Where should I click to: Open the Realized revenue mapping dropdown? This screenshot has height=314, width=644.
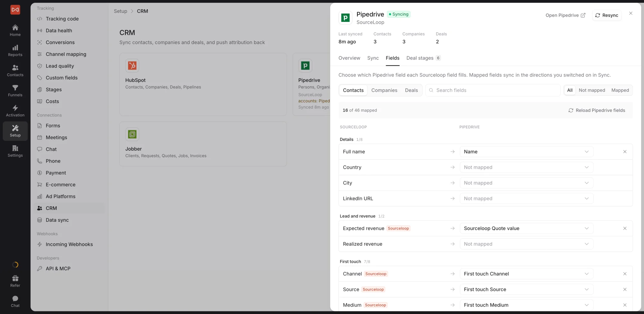click(x=526, y=244)
